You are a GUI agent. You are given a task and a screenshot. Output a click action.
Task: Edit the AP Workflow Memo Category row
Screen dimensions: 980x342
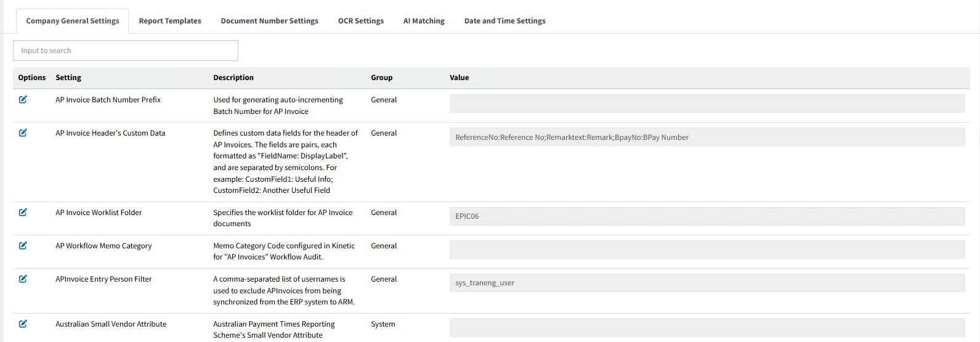[23, 246]
